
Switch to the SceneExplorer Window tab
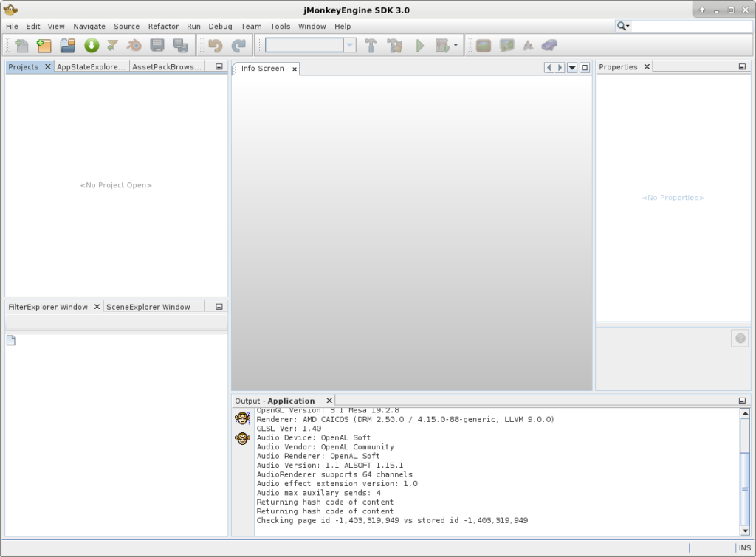coord(155,307)
